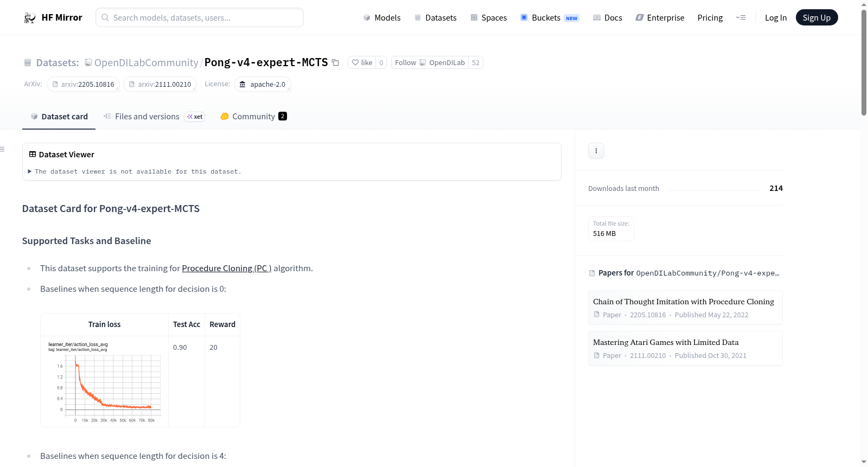This screenshot has width=868, height=467.
Task: Click the HF Mirror logo icon
Action: click(x=30, y=18)
